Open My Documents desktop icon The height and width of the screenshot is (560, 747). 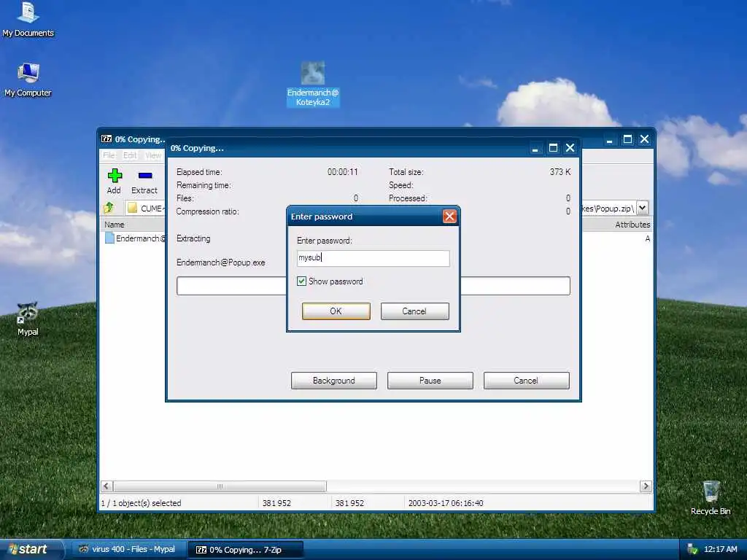28,20
